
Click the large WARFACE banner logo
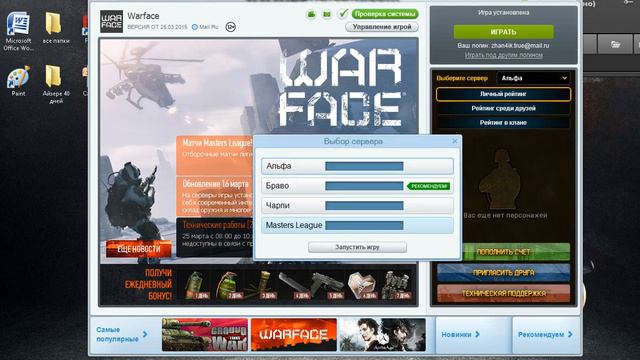[x=341, y=87]
